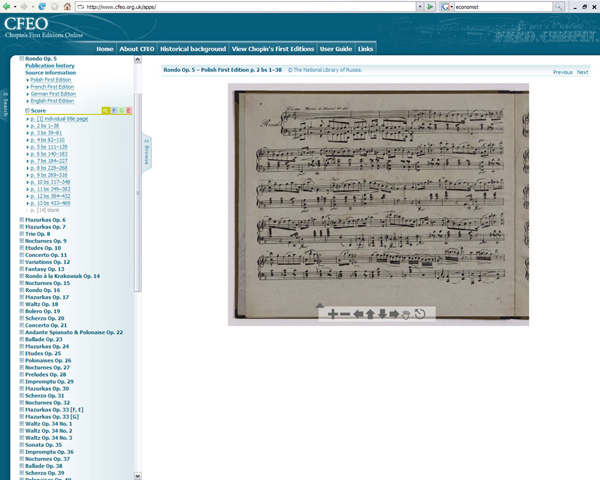Open the User Guide menu tab
The height and width of the screenshot is (480, 600).
[335, 48]
